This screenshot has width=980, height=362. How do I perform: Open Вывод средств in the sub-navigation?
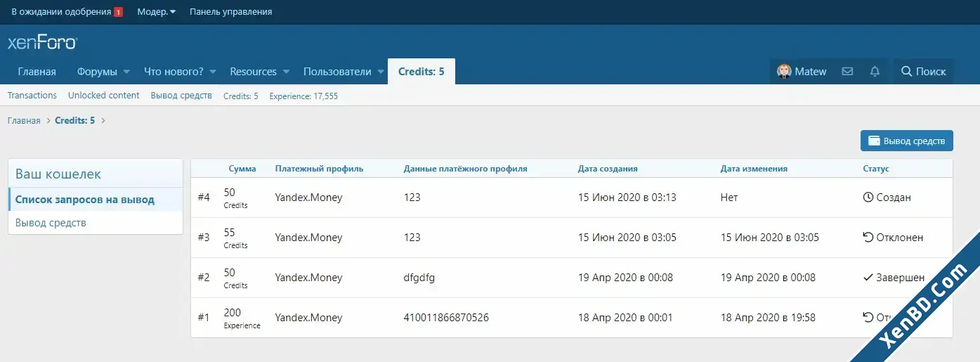(x=181, y=96)
